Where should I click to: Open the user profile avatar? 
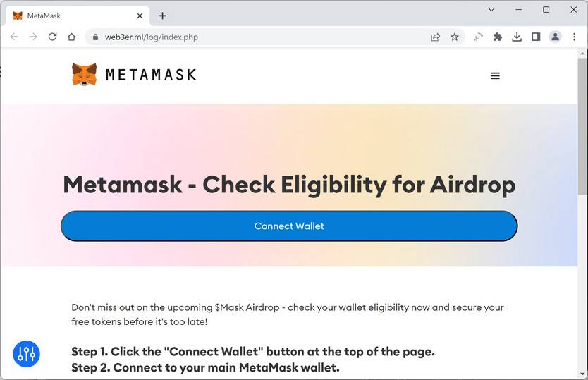click(x=556, y=37)
